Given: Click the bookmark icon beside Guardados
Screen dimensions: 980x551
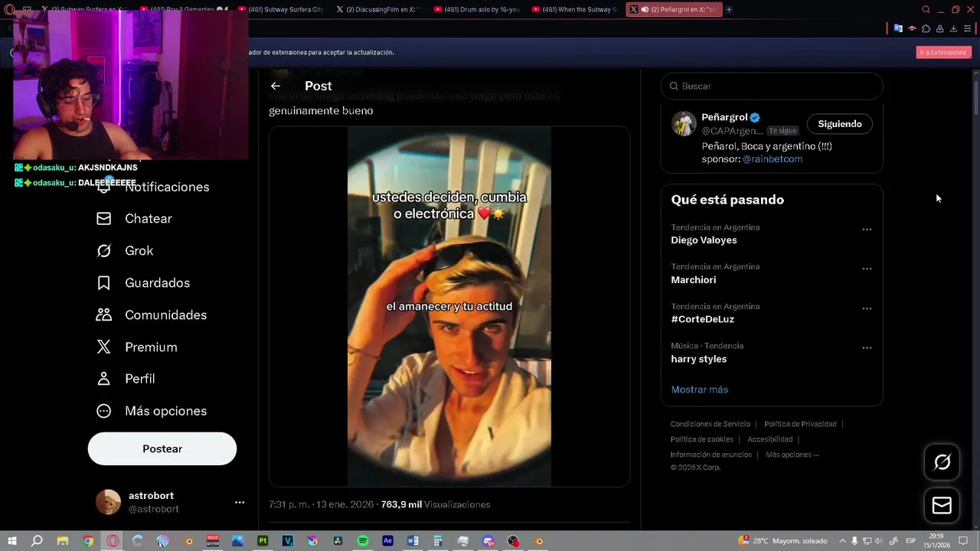Looking at the screenshot, I should (104, 283).
